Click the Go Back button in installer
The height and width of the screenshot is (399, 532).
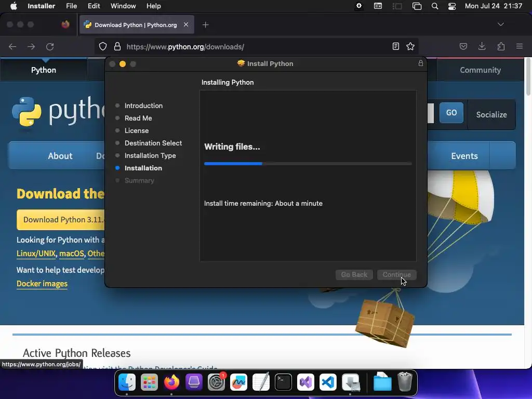tap(354, 274)
